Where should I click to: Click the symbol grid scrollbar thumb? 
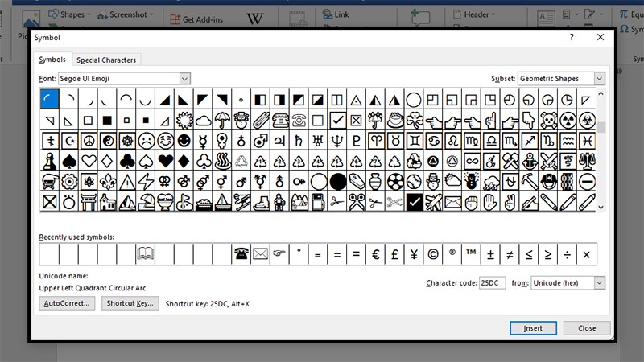coord(601,127)
